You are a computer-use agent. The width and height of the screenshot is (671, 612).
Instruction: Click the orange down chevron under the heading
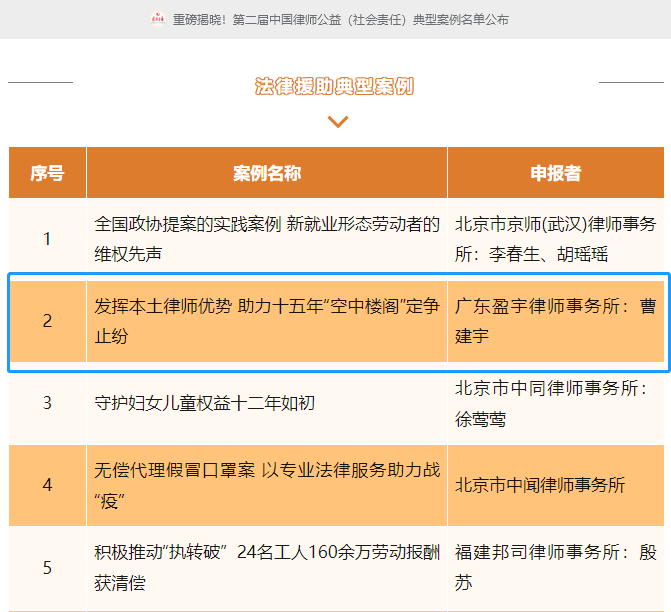tap(338, 122)
